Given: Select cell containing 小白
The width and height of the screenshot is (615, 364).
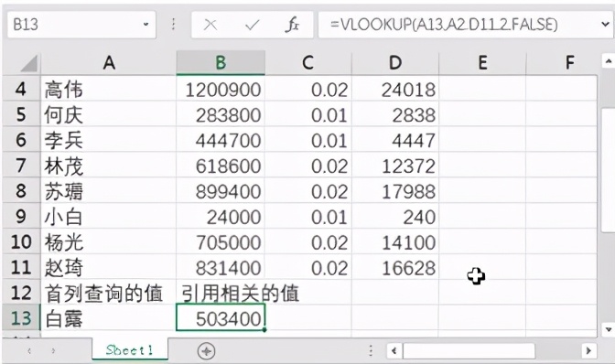Looking at the screenshot, I should [109, 216].
